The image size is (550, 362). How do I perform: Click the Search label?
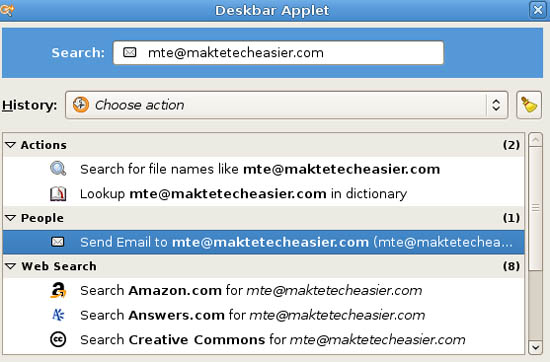pos(78,53)
